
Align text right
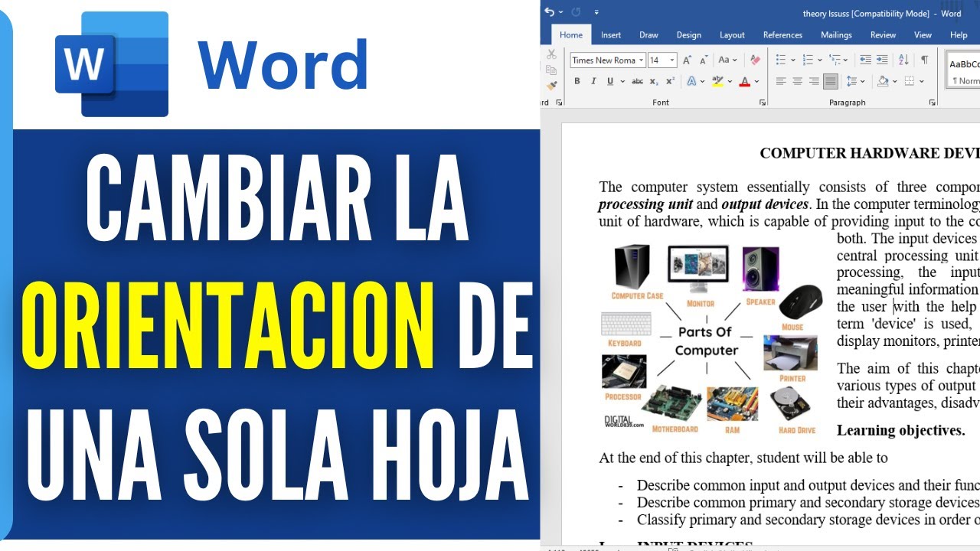(x=814, y=81)
